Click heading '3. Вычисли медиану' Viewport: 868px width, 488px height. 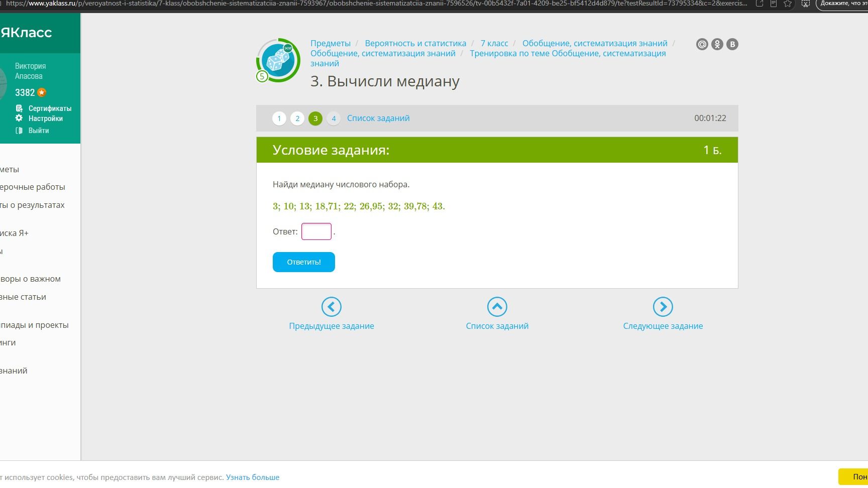(x=385, y=81)
